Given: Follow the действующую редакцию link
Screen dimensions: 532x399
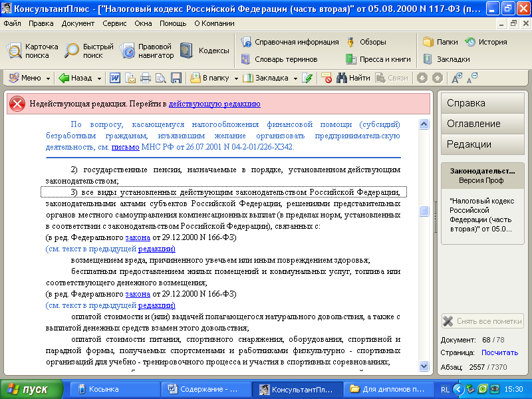Looking at the screenshot, I should [x=214, y=104].
